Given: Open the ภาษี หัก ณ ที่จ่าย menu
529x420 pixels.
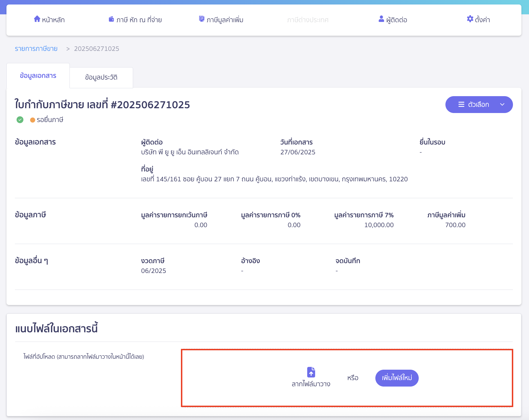Looking at the screenshot, I should (139, 20).
